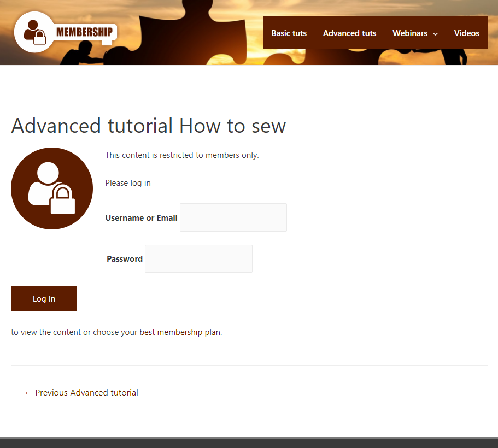This screenshot has width=498, height=448.
Task: Click the large user-with-padlock restricted content icon
Action: pyautogui.click(x=52, y=188)
